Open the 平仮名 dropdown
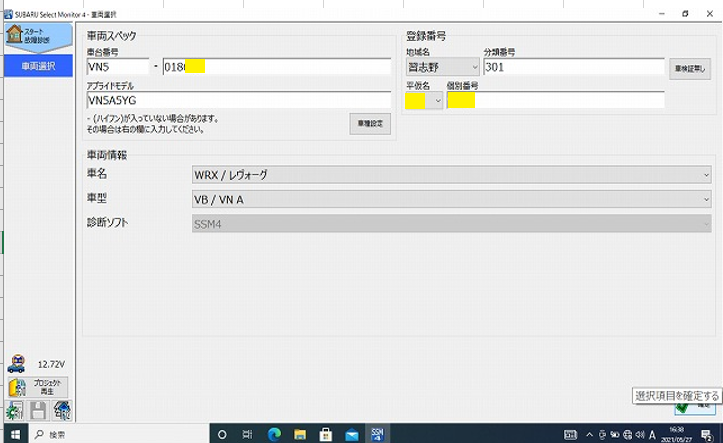This screenshot has width=723, height=443. point(424,100)
